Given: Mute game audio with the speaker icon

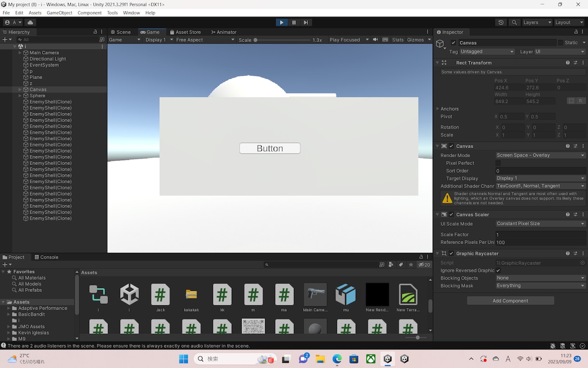Looking at the screenshot, I should 375,40.
